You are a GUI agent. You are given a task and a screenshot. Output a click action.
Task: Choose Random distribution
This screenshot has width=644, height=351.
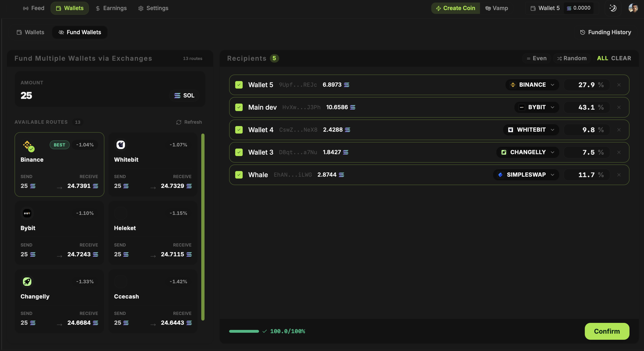[x=572, y=58]
